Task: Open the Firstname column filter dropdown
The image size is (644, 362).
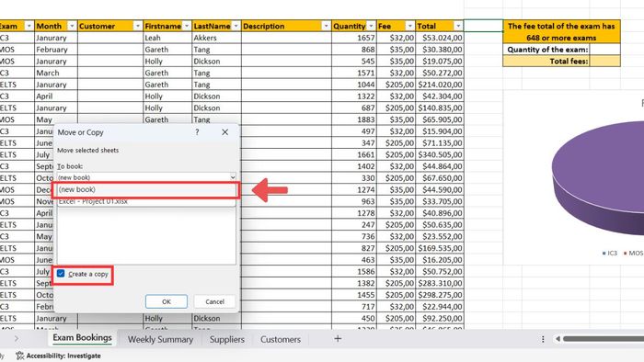Action: point(187,26)
